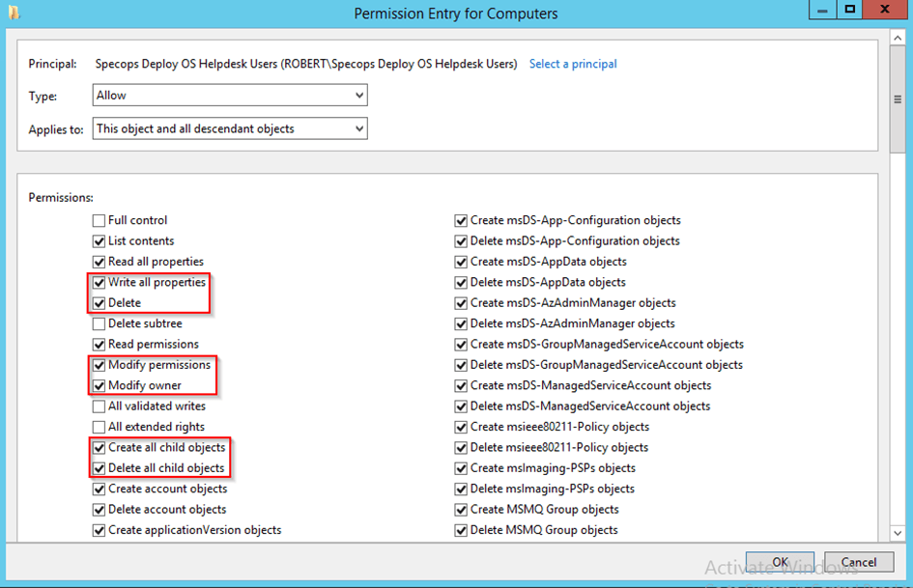
Task: Open the Type dropdown showing Allow
Action: (x=230, y=96)
